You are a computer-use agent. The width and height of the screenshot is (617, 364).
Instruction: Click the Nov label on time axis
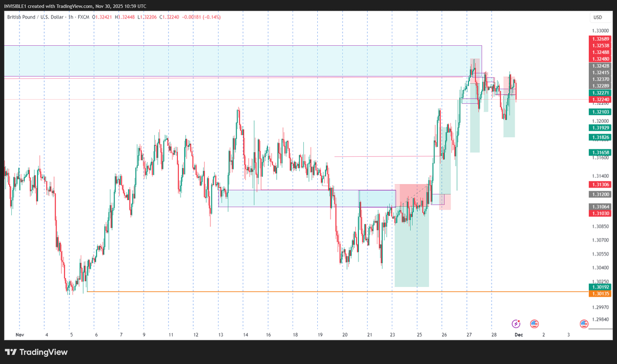pos(20,335)
